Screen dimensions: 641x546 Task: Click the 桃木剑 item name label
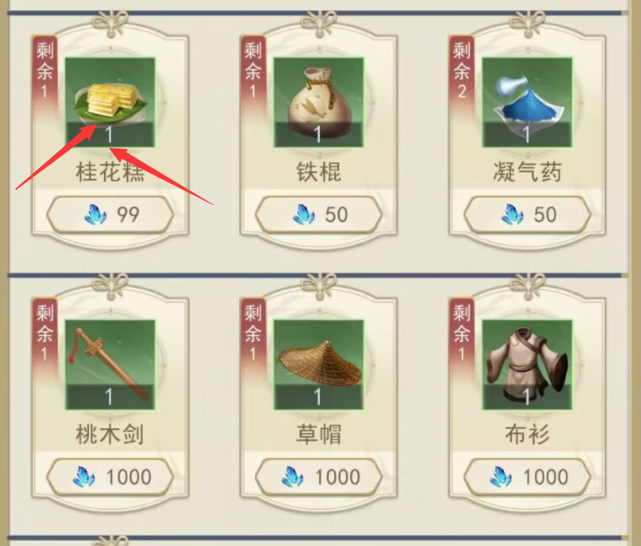click(110, 434)
